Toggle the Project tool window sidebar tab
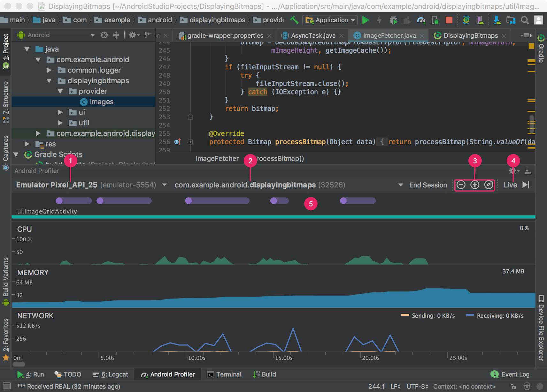The height and width of the screenshot is (392, 547). [5, 51]
